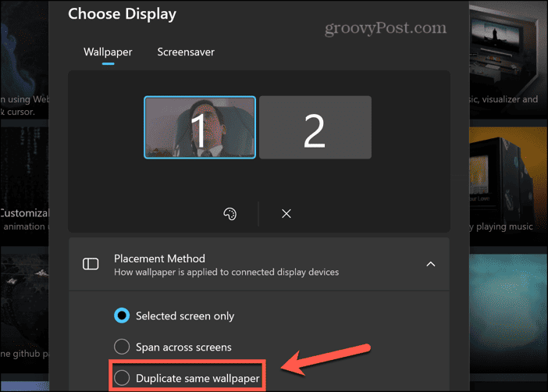Image resolution: width=548 pixels, height=392 pixels.
Task: Click the X close wallpaper icon
Action: [286, 214]
